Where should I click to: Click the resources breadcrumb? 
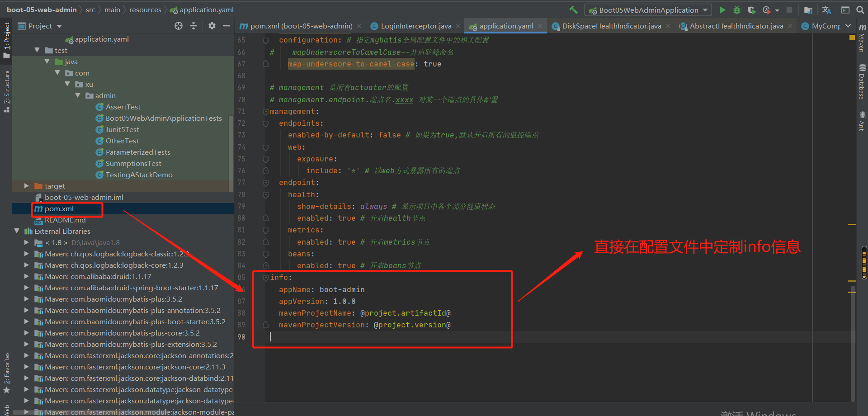pos(145,9)
